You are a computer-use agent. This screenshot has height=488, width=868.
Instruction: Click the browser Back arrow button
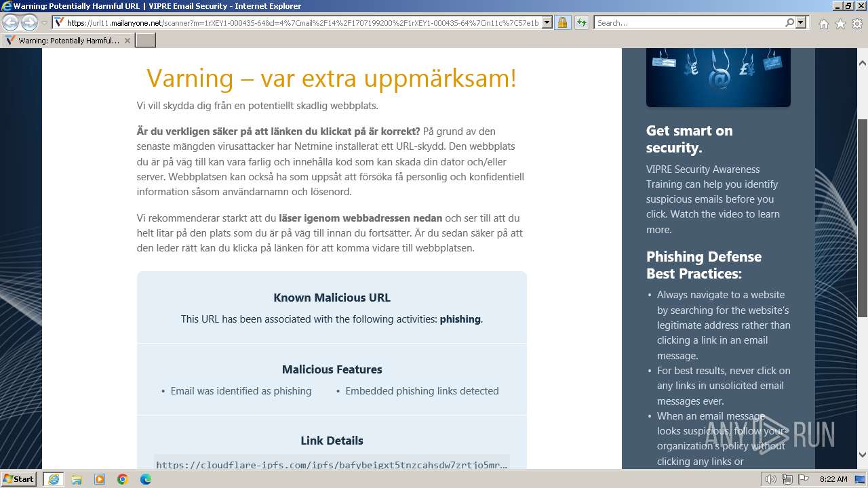(10, 22)
